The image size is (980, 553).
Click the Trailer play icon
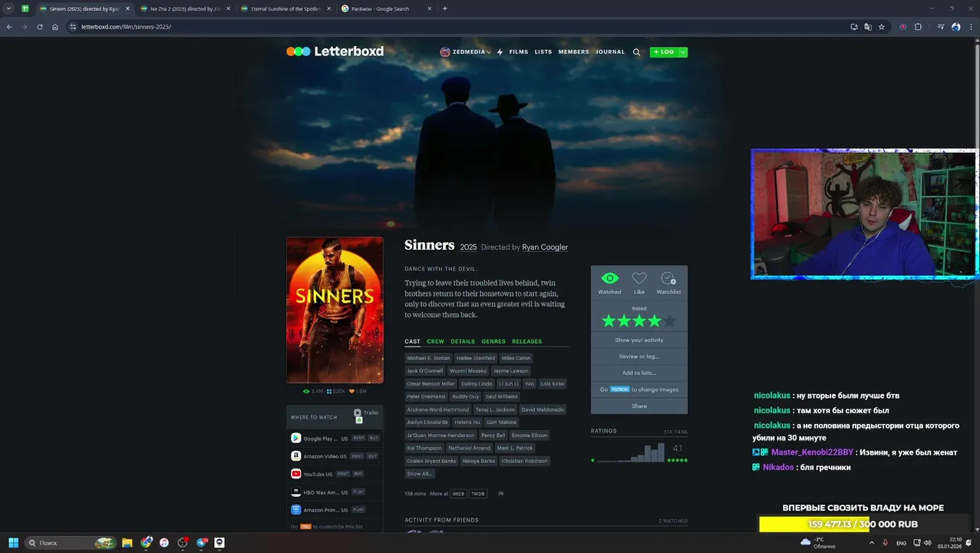pyautogui.click(x=358, y=412)
